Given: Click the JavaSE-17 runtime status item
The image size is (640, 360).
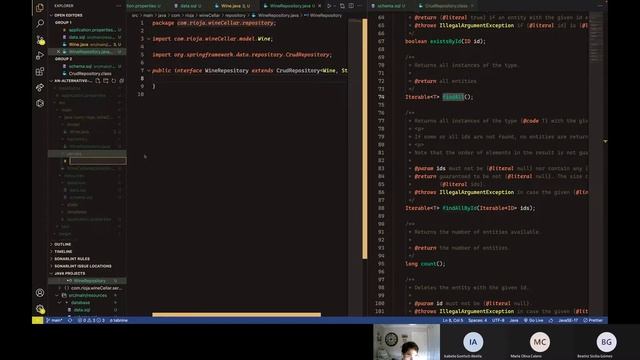Looking at the screenshot, I should pyautogui.click(x=568, y=320).
